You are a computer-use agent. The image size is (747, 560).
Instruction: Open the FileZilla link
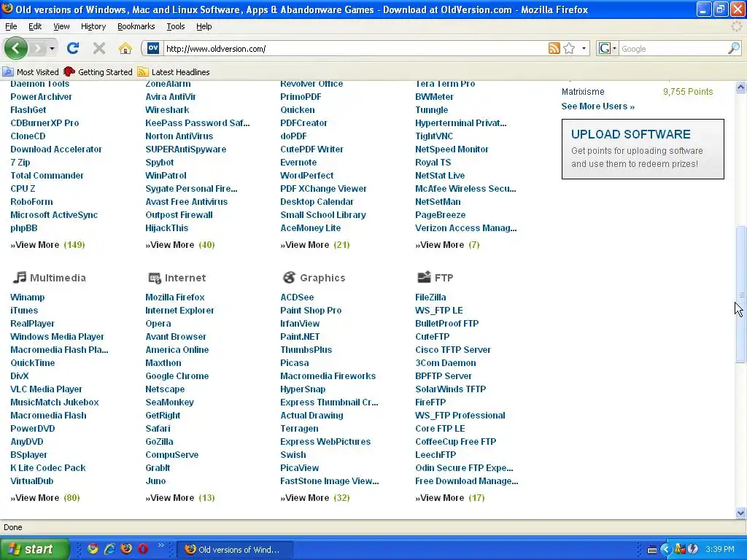[430, 297]
